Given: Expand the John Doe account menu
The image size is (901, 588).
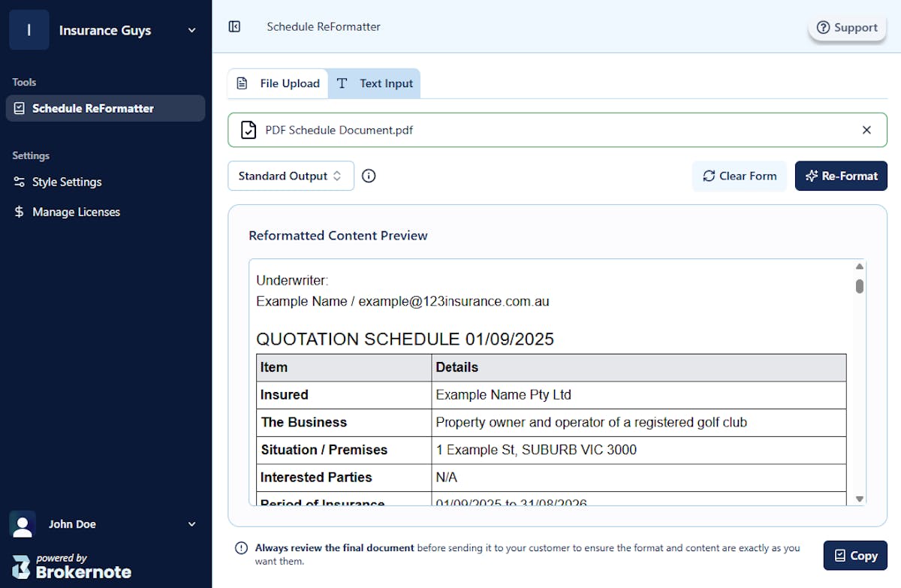Looking at the screenshot, I should (191, 524).
